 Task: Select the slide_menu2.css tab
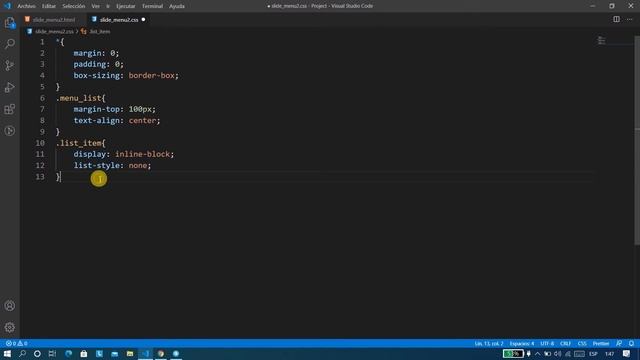[119, 19]
